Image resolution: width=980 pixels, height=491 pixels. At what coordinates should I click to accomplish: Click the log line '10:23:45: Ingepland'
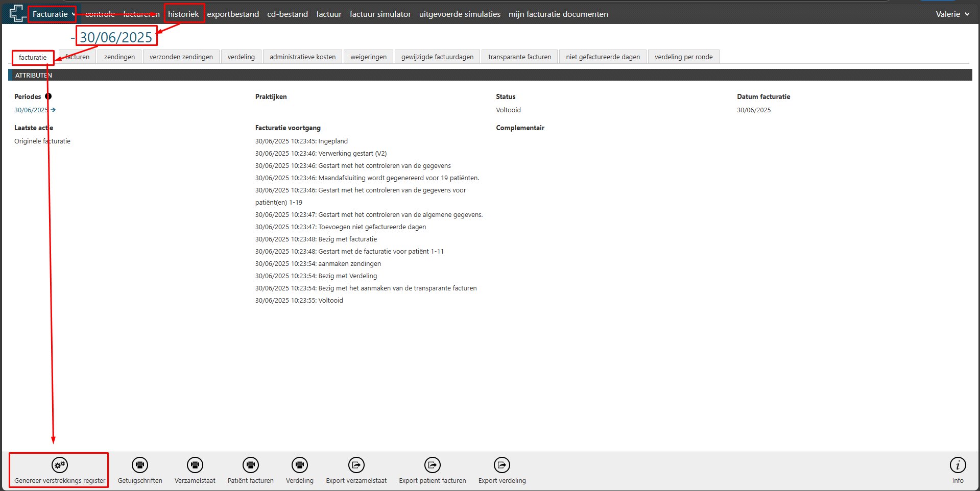pyautogui.click(x=301, y=141)
